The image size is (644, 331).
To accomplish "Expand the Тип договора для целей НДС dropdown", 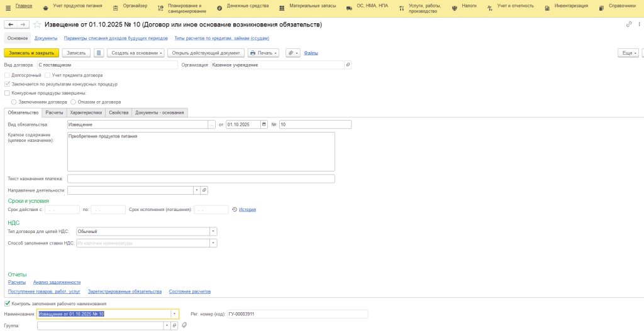I will [x=213, y=231].
